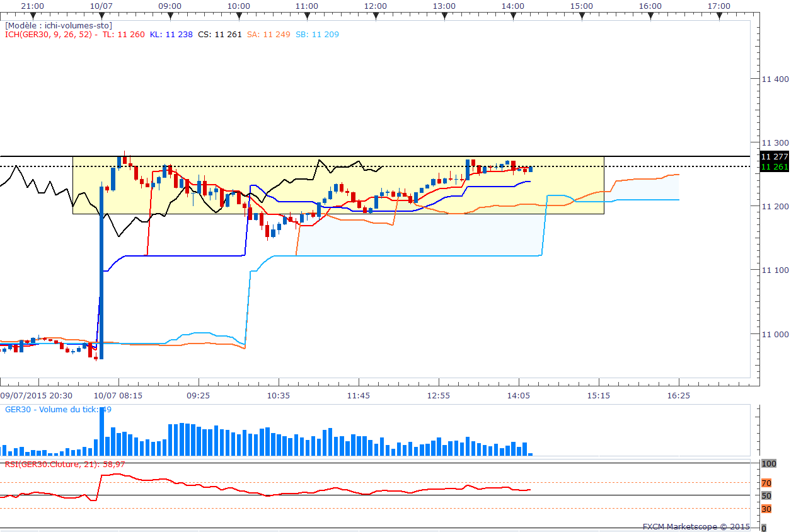Viewport: 796px width, 532px height.
Task: Click the 11 200 price axis label
Action: 775,206
